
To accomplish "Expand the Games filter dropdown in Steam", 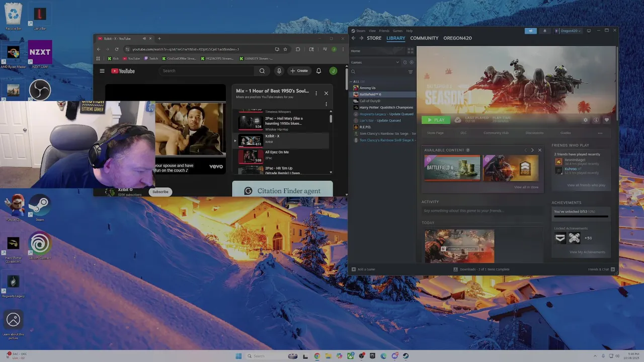I will (x=397, y=62).
